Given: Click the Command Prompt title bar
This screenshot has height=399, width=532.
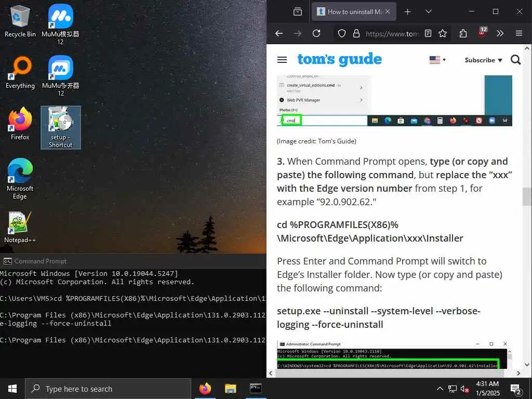Looking at the screenshot, I should 133,261.
